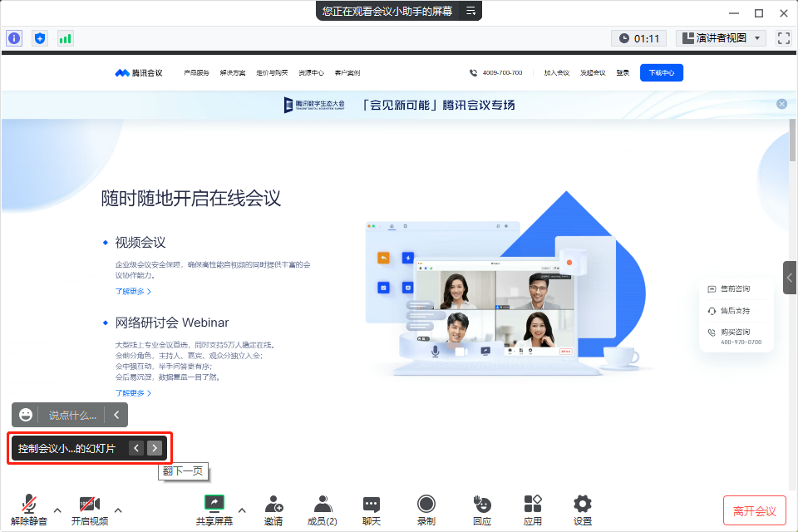Open meeting info icon

pos(14,38)
